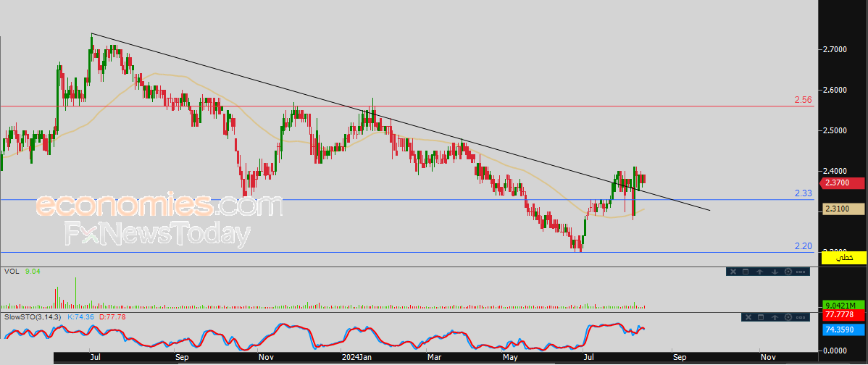Click the Sep date after Jul 2024
Screen dimensions: 868x365
click(679, 357)
